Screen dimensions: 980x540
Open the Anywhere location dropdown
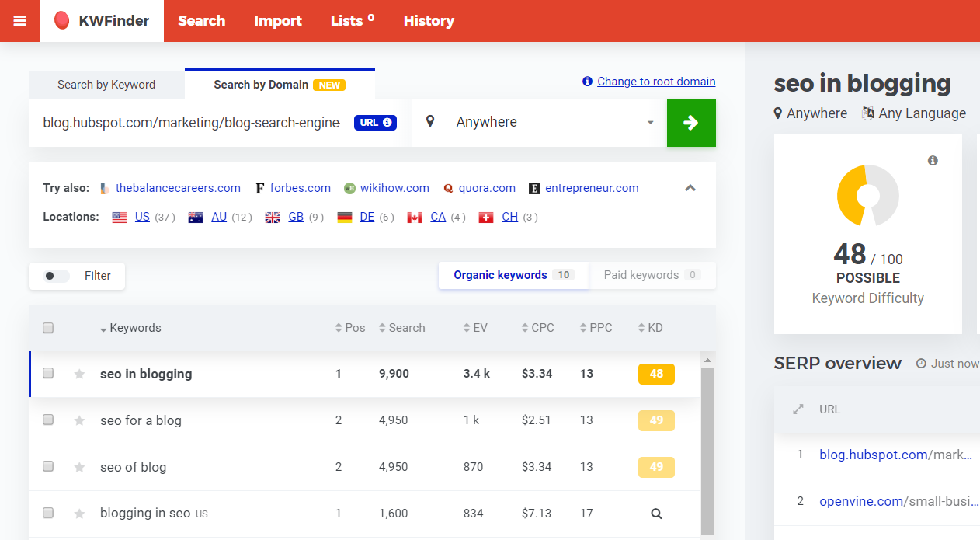(x=539, y=123)
